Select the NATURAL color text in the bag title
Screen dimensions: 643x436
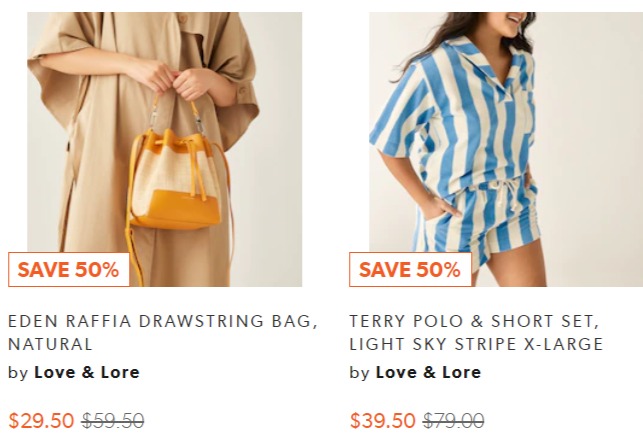coord(50,344)
